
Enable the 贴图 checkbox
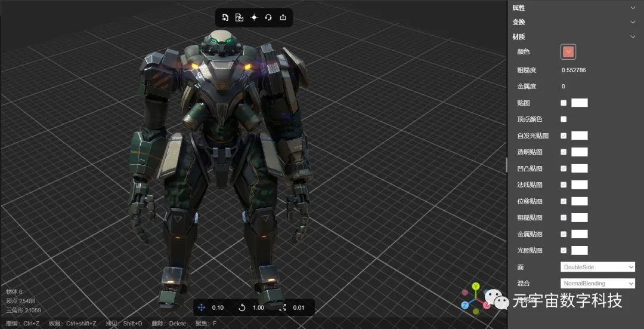563,103
